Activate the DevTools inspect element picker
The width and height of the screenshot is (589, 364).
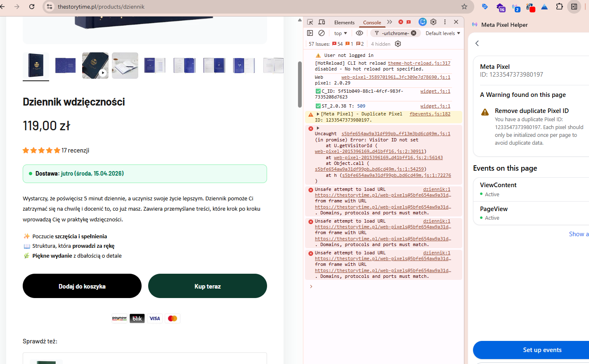click(x=310, y=22)
